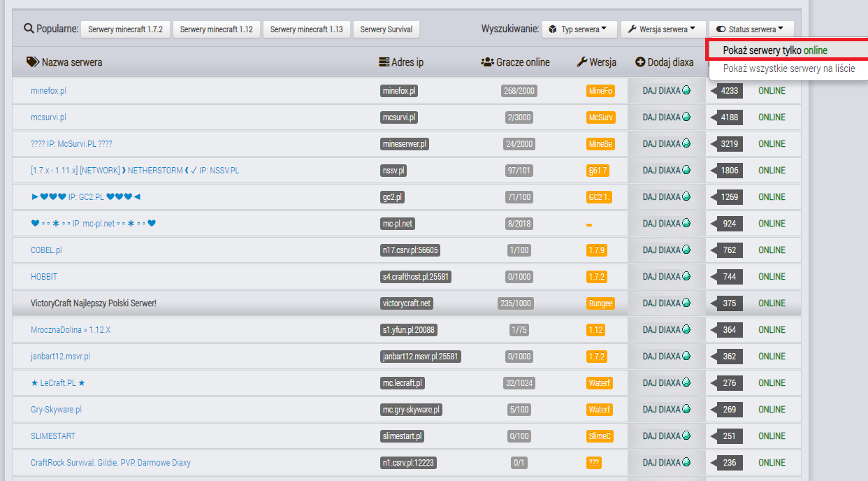Click the server icon beside Adres ip
Viewport: 868px width, 481px height.
tap(384, 62)
